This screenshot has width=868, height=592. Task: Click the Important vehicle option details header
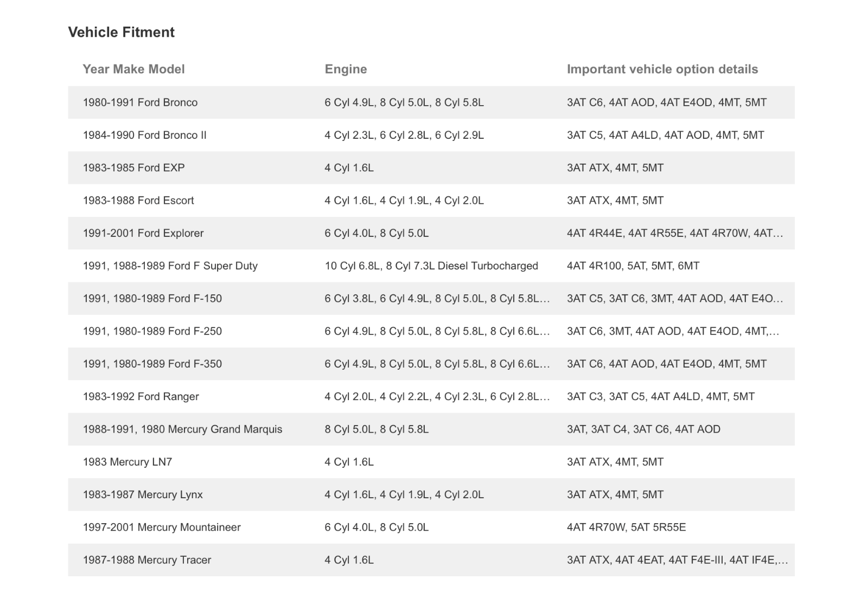(x=662, y=69)
